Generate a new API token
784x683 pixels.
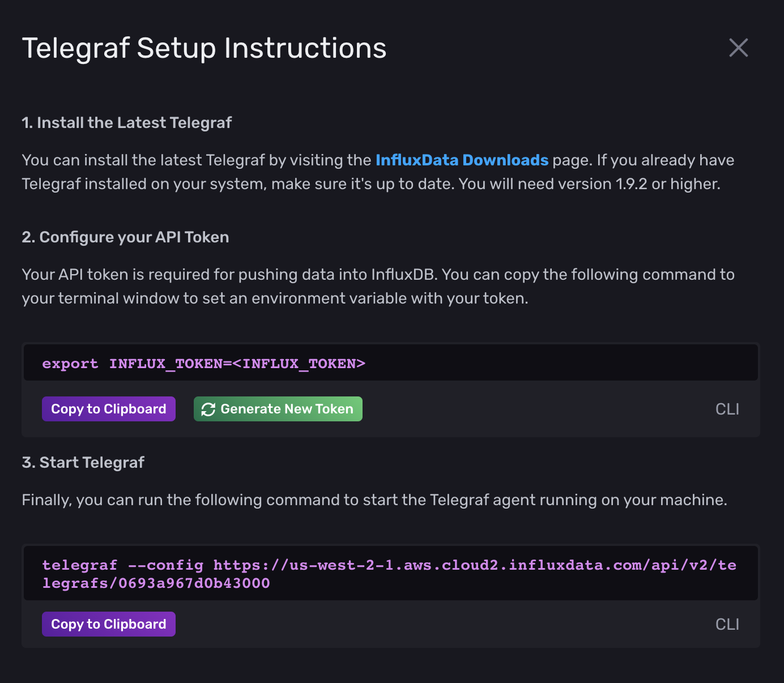point(278,408)
